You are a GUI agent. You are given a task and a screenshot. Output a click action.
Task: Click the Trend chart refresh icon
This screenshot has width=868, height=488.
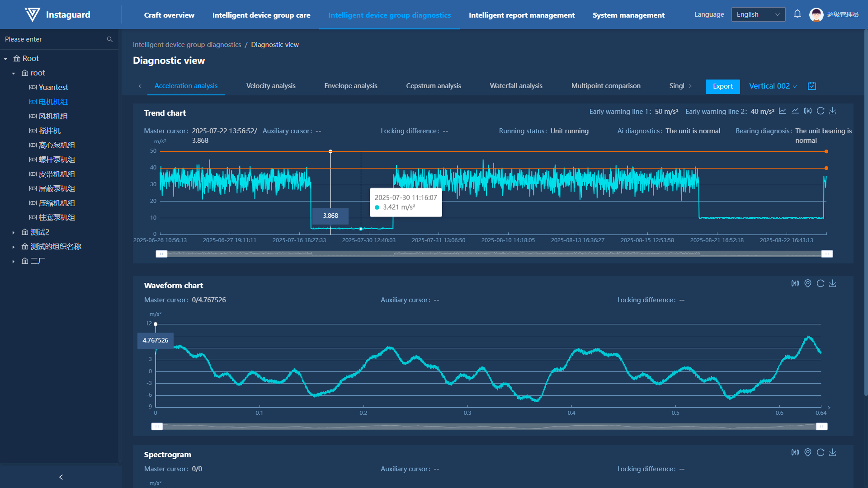821,111
